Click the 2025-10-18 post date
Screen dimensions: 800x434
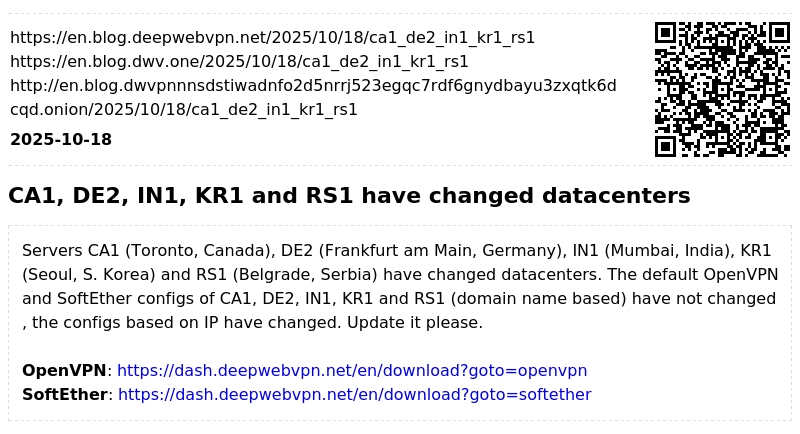click(x=61, y=140)
